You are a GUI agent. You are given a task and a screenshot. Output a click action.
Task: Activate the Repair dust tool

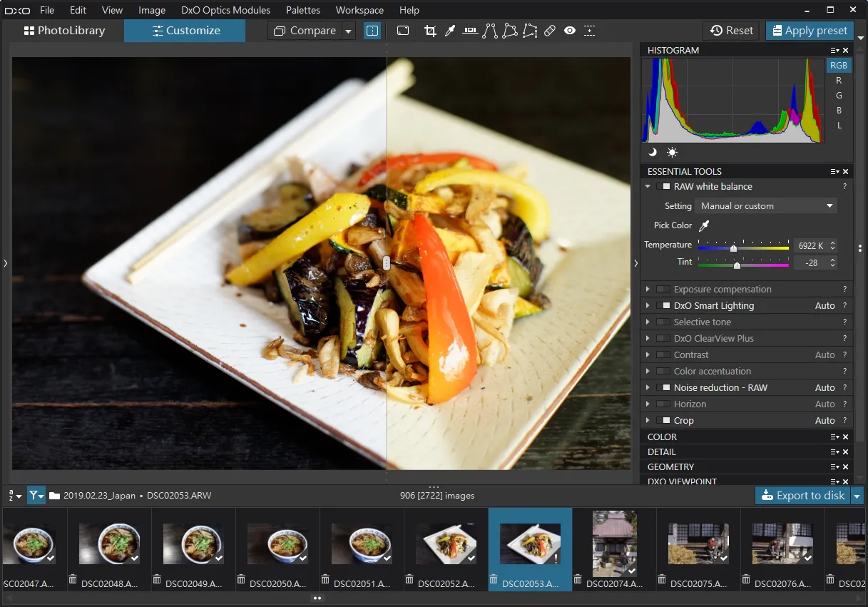pos(550,31)
